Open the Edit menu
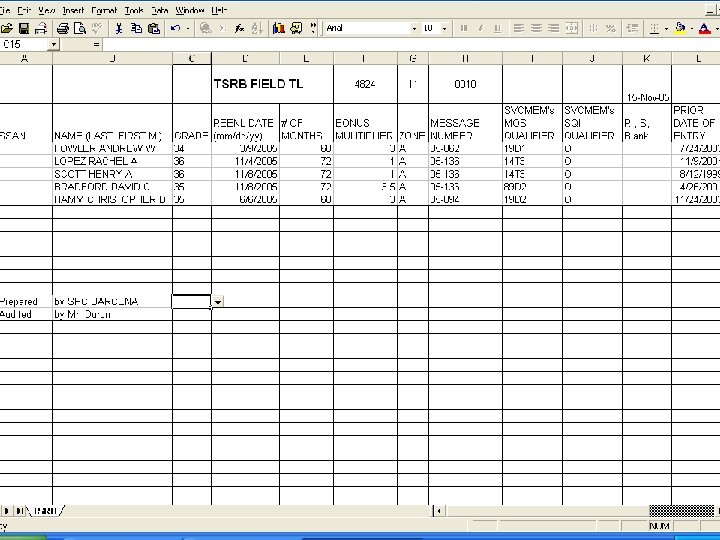The height and width of the screenshot is (540, 720). coord(24,10)
